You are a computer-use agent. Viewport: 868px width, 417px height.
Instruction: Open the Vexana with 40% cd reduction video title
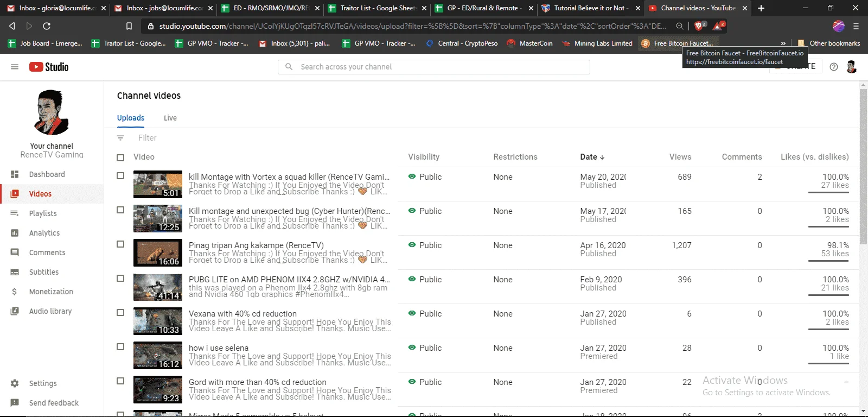[x=242, y=314]
